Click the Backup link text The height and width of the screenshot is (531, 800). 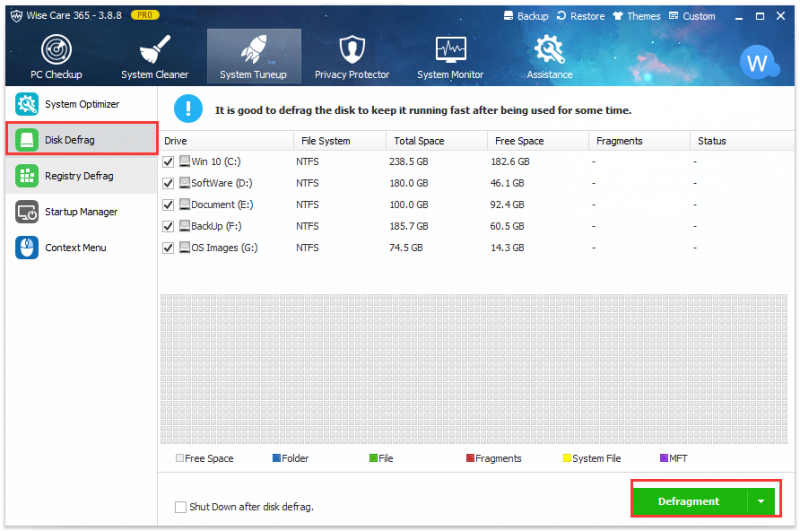[x=533, y=16]
